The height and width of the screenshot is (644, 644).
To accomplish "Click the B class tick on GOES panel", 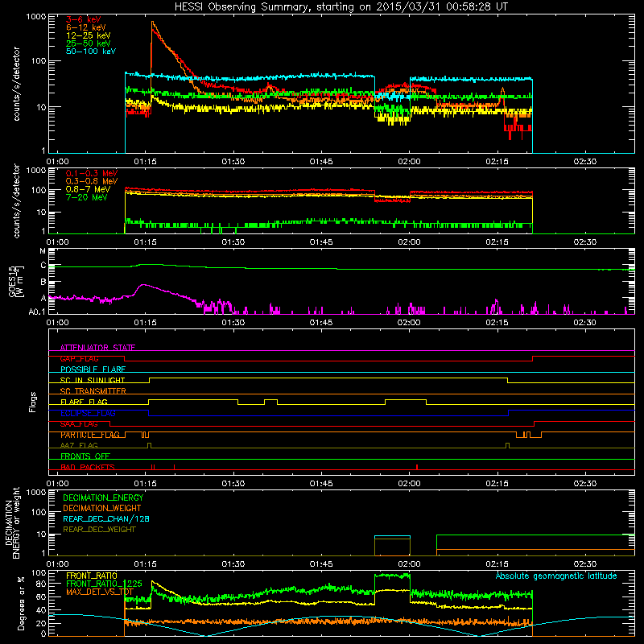I will (43, 283).
